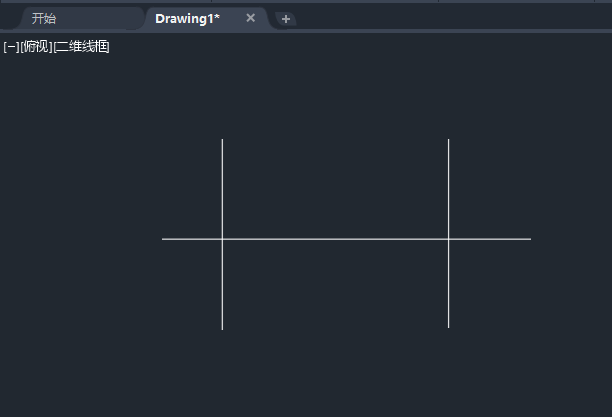Select the Drawing1* file tab
The width and height of the screenshot is (612, 417).
point(187,18)
